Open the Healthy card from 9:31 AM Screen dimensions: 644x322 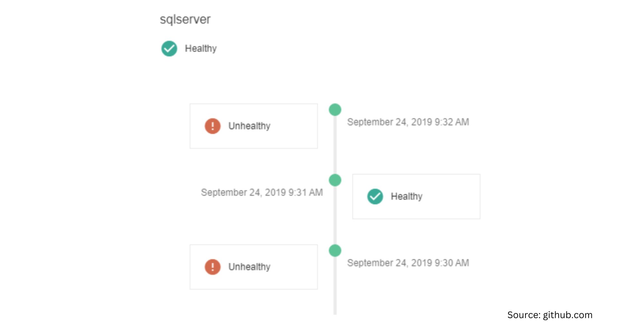[416, 196]
